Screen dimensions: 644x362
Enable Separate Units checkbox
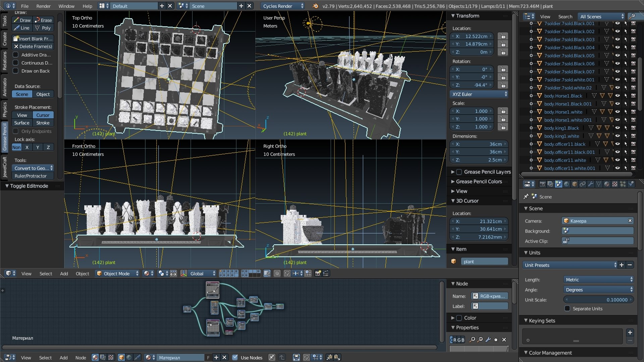567,309
